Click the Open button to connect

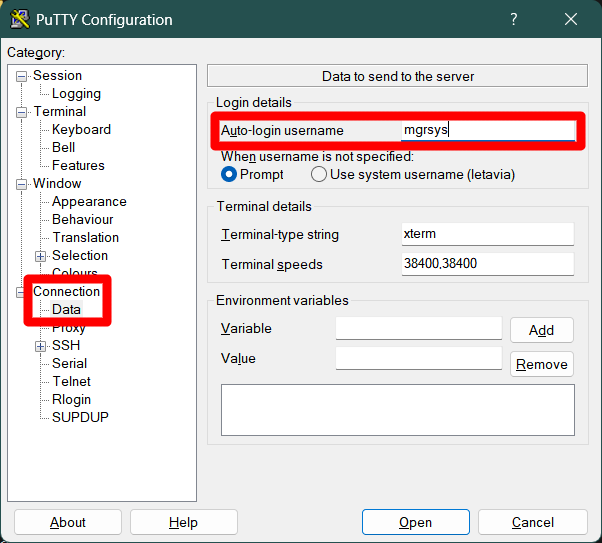(415, 522)
